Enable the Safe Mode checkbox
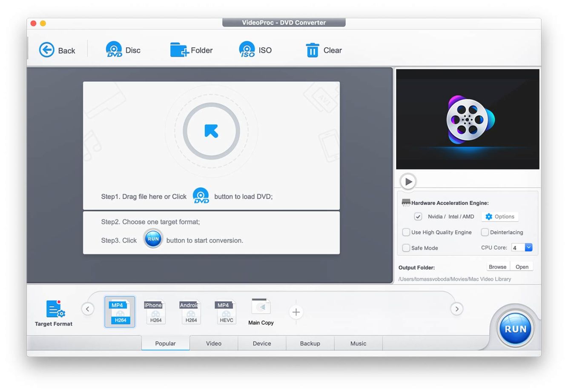 coord(406,248)
